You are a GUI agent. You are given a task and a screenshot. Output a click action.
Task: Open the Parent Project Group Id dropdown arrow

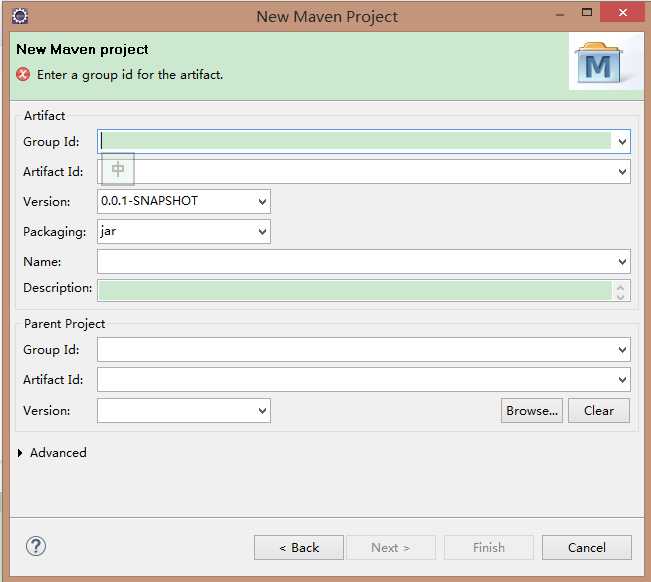622,350
